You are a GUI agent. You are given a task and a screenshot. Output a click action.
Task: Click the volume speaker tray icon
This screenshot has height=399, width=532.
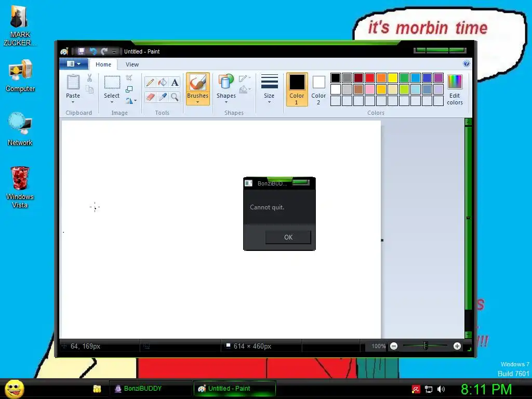pyautogui.click(x=441, y=389)
